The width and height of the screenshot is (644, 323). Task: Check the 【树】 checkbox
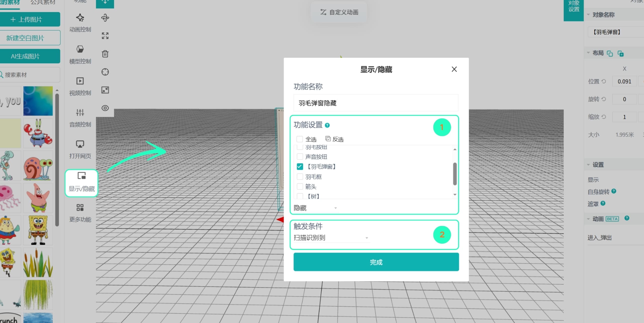click(x=300, y=196)
